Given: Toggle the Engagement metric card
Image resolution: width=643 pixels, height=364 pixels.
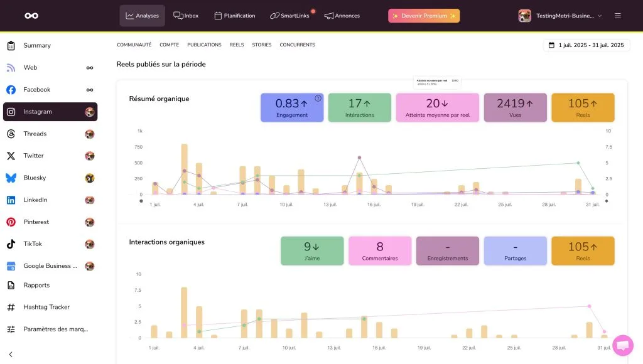Looking at the screenshot, I should [291, 107].
